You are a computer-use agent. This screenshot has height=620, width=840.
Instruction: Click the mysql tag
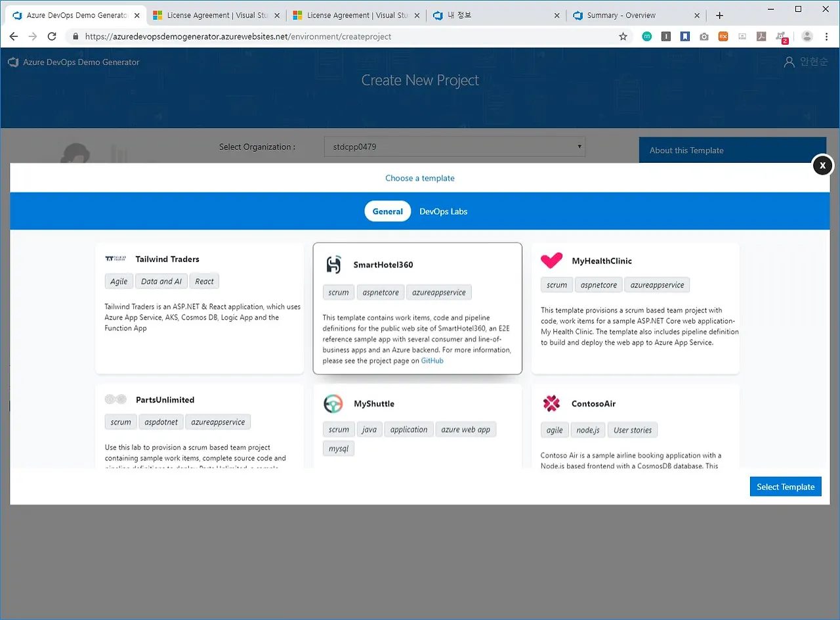(x=339, y=449)
